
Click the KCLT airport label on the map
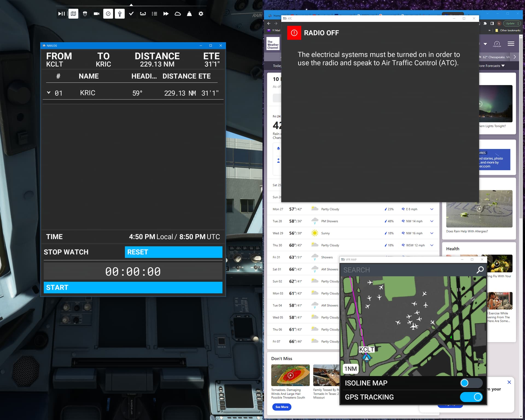(367, 349)
